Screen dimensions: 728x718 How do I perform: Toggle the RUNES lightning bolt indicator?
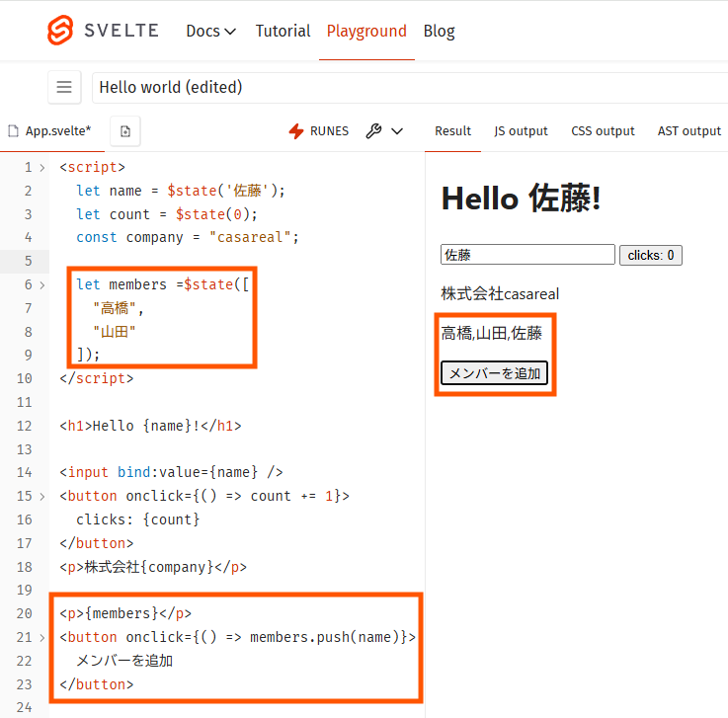pos(296,131)
